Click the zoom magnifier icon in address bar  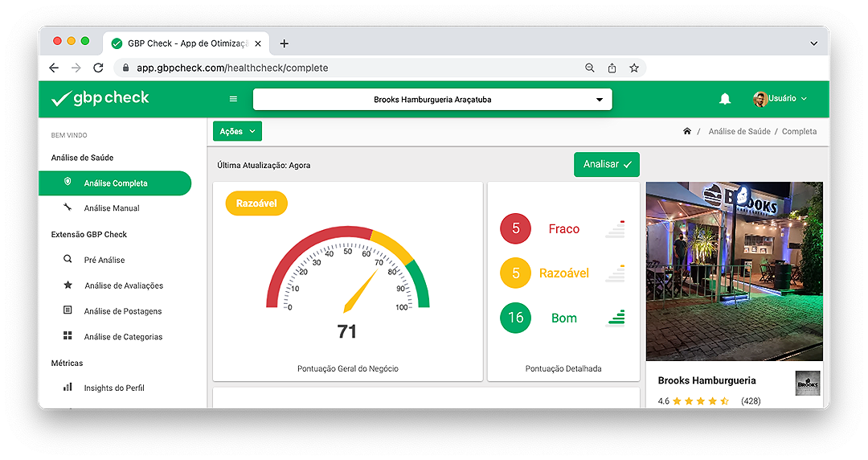tap(590, 68)
